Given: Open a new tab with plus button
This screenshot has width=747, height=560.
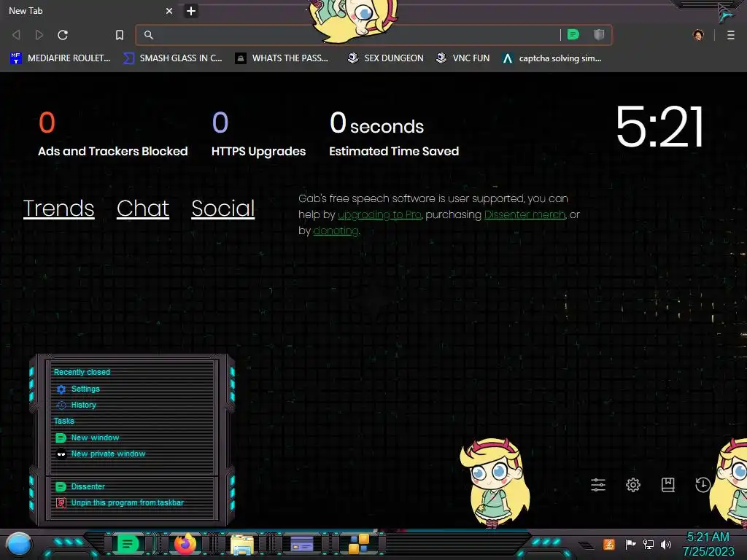Looking at the screenshot, I should pyautogui.click(x=191, y=11).
